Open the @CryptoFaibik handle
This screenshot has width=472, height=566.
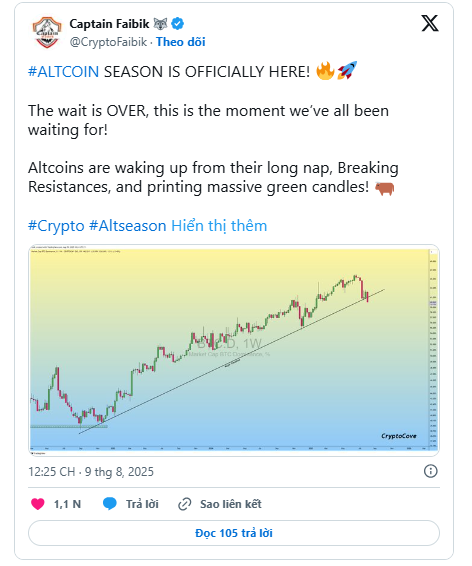click(108, 42)
